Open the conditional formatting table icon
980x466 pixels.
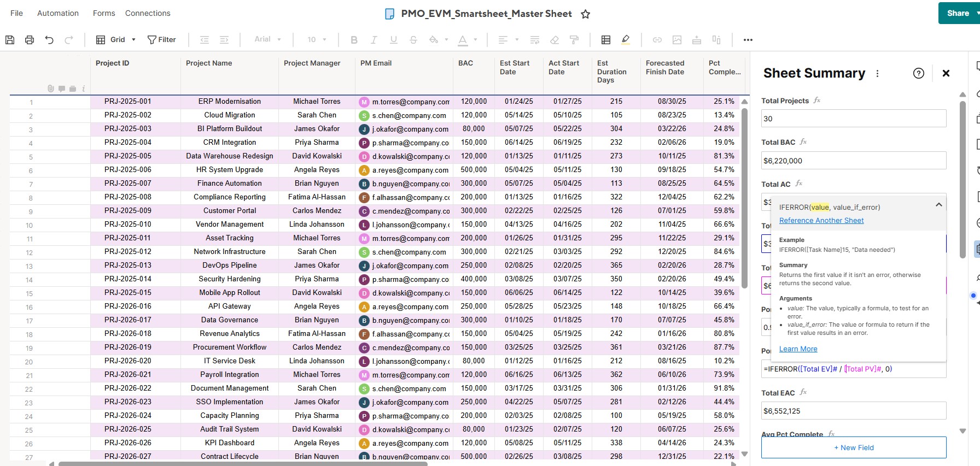pyautogui.click(x=606, y=40)
